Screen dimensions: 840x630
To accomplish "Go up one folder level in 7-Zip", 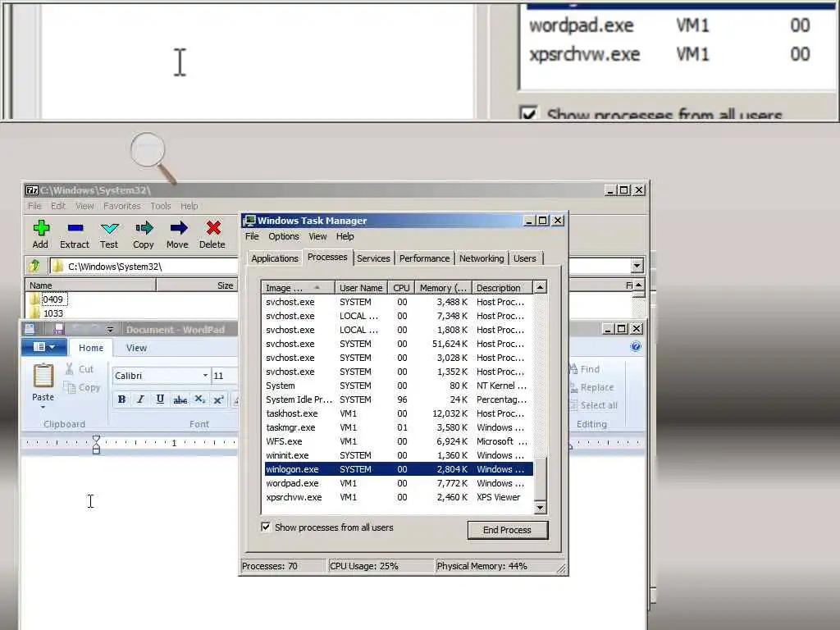I will coord(34,265).
